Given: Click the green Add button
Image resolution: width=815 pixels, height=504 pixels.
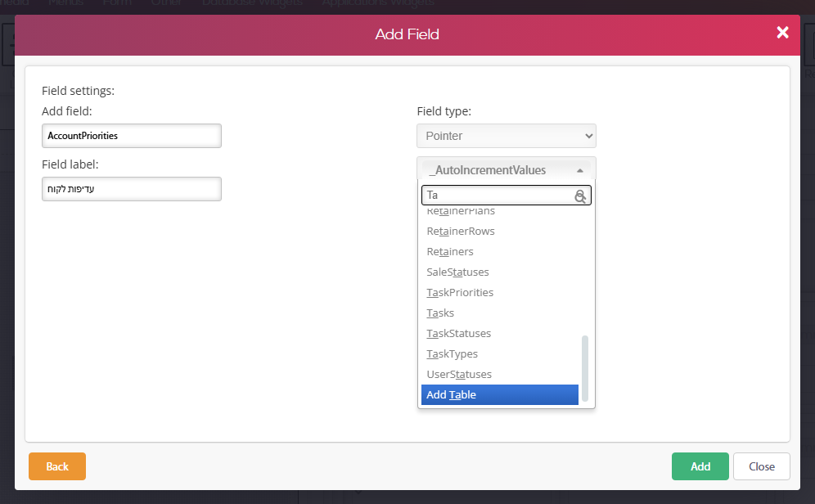Looking at the screenshot, I should coord(700,466).
